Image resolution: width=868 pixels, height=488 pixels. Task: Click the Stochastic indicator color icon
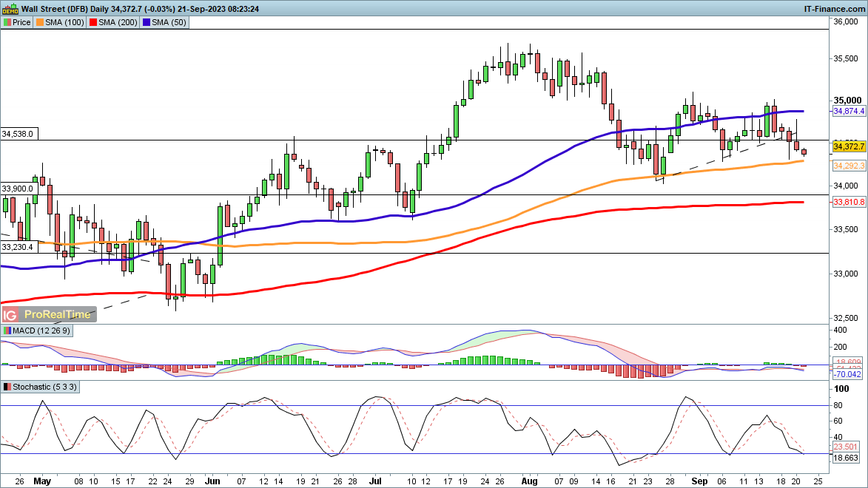coord(7,387)
